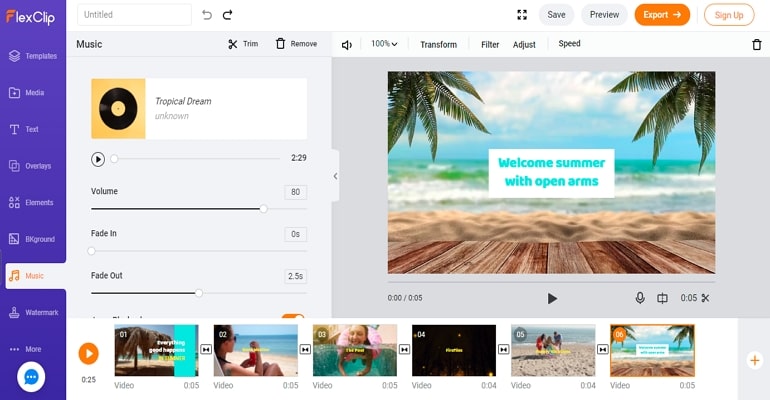Delete the clip with top-right trash icon
The image size is (770, 400).
pyautogui.click(x=757, y=45)
